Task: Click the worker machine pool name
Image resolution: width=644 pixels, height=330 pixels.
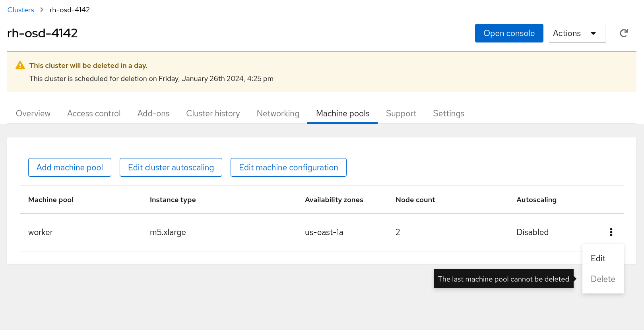Action: (41, 232)
